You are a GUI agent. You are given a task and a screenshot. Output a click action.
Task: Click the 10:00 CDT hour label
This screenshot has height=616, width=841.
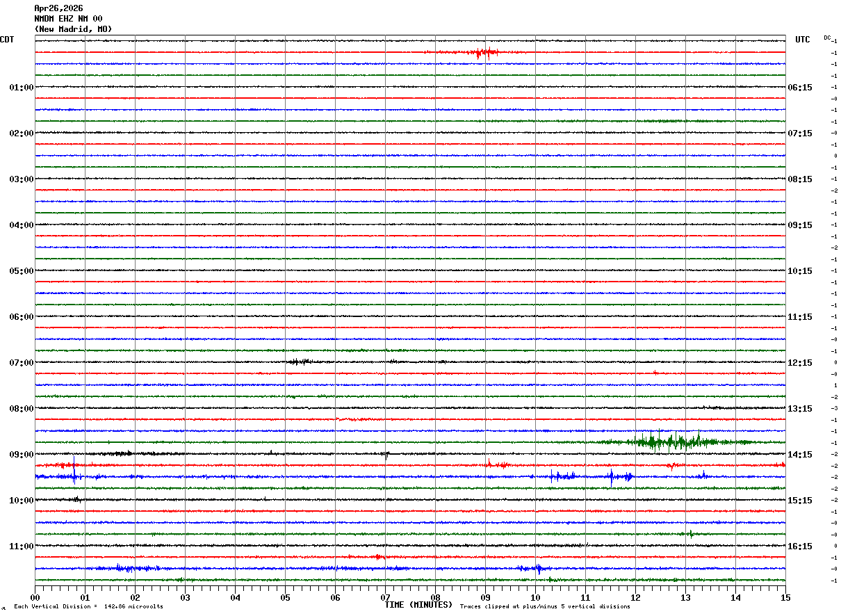pyautogui.click(x=22, y=501)
